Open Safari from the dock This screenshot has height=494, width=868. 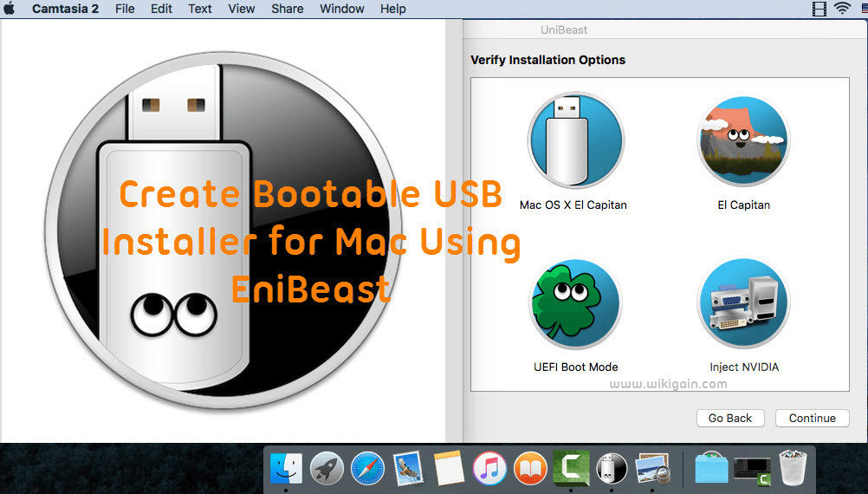pos(367,469)
